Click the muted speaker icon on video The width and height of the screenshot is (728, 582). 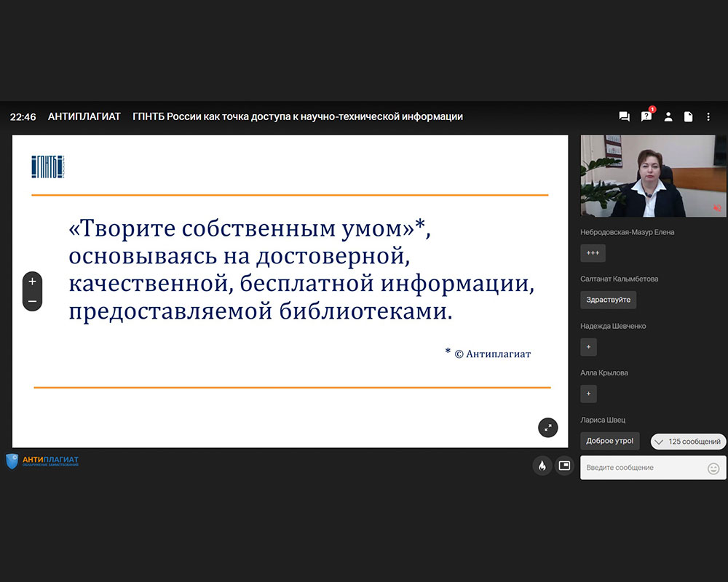point(717,208)
